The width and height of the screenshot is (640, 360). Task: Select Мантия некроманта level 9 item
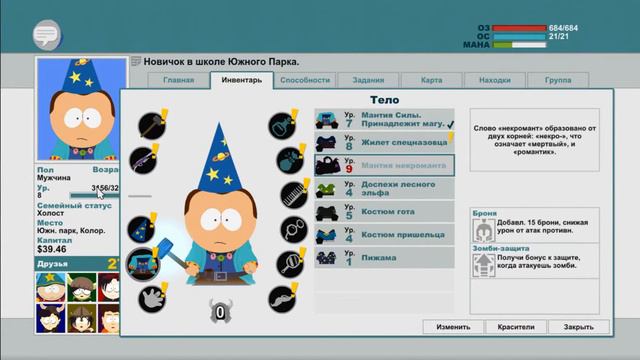pos(384,165)
